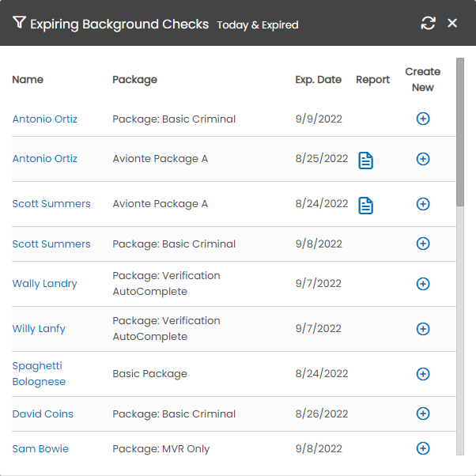Open report for Scott Summers Avionte Package A
476x476 pixels.
[x=365, y=206]
